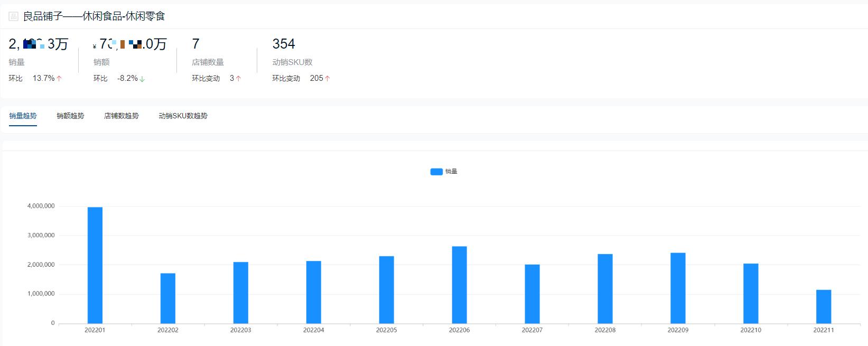Viewport: 868px width, 346px height.
Task: Click the 202206 x-axis label
Action: 460,330
